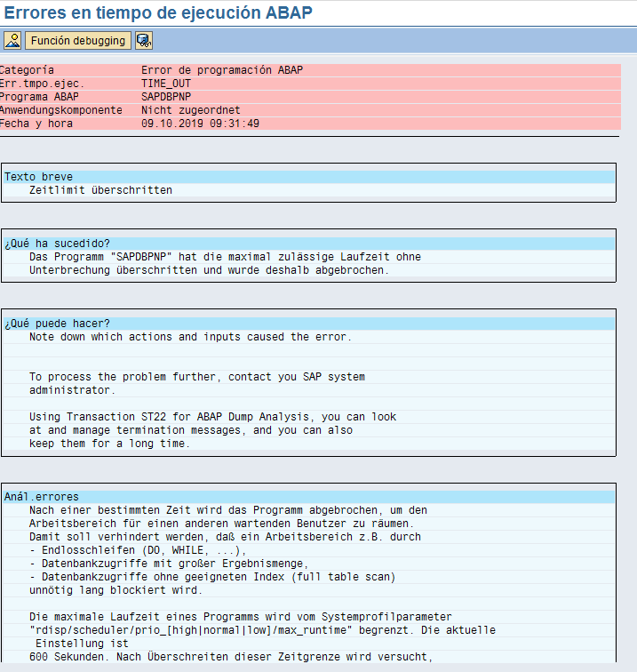Select 'at and manage termination messages' line

(x=191, y=430)
